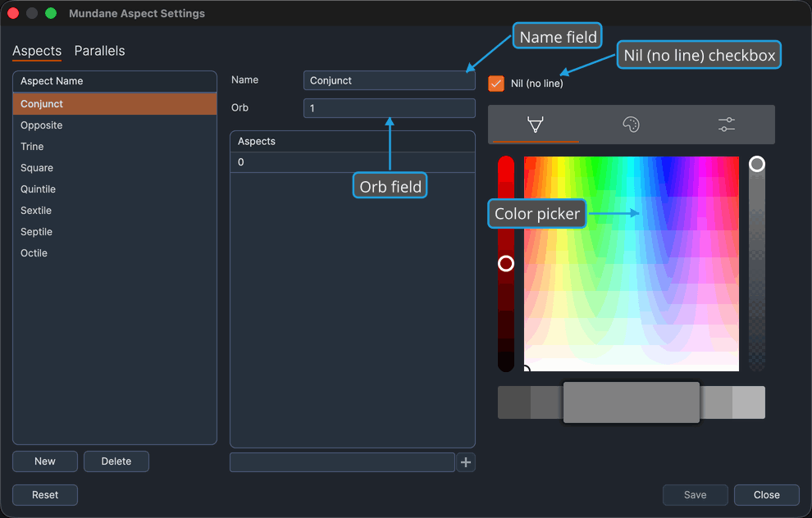Toggle the Nil (no line) checkbox
The image size is (812, 518).
click(496, 84)
